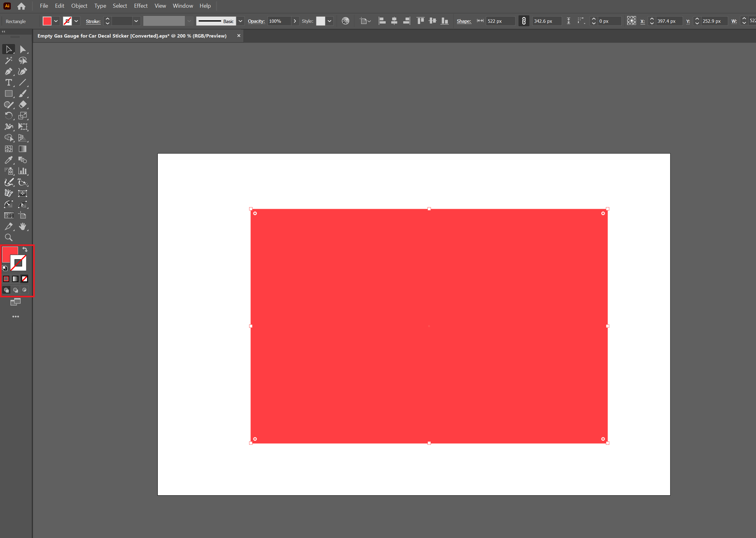Expand the Basic brush definition dropdown

241,21
